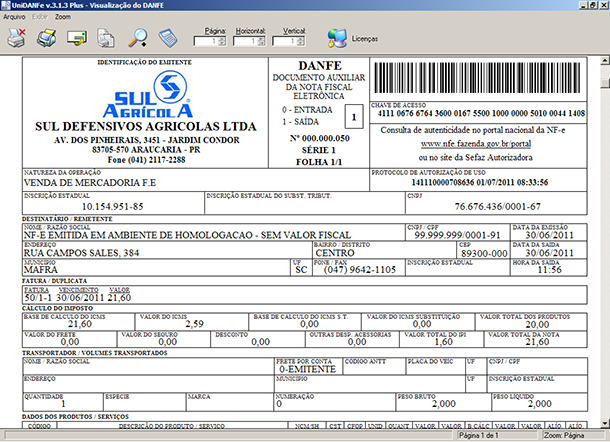Open the Zoom menu
610x442 pixels.
click(x=63, y=18)
